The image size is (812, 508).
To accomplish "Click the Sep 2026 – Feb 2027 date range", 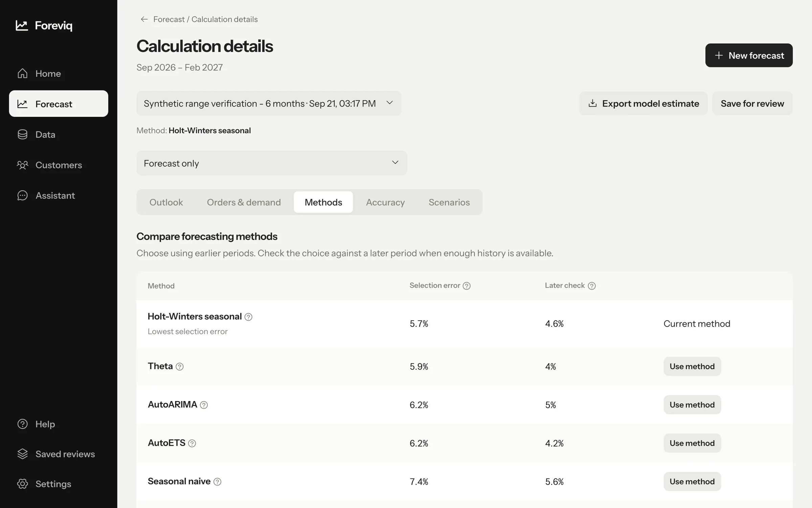I will pos(179,67).
